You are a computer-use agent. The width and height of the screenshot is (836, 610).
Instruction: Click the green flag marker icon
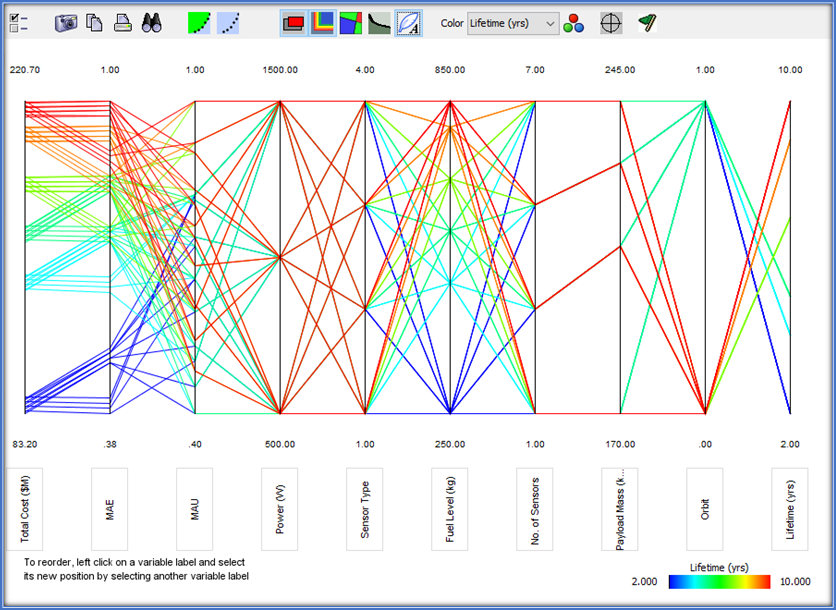click(647, 23)
